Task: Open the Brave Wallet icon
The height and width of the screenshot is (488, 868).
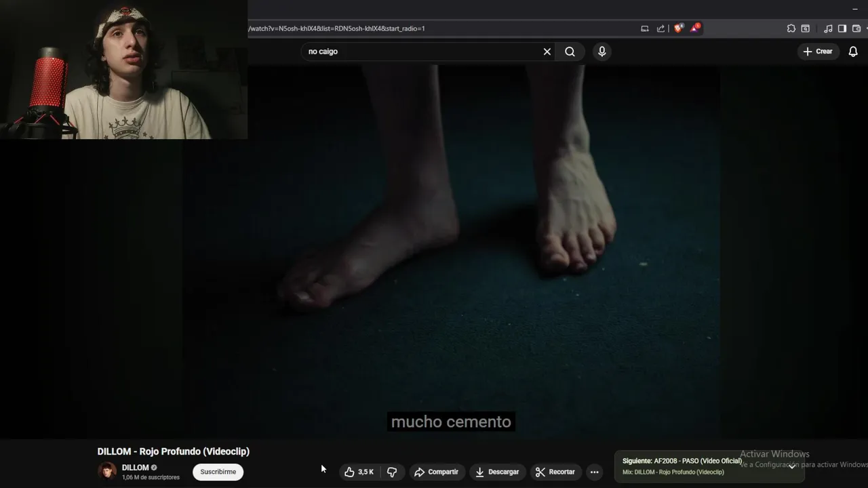Action: click(x=856, y=28)
